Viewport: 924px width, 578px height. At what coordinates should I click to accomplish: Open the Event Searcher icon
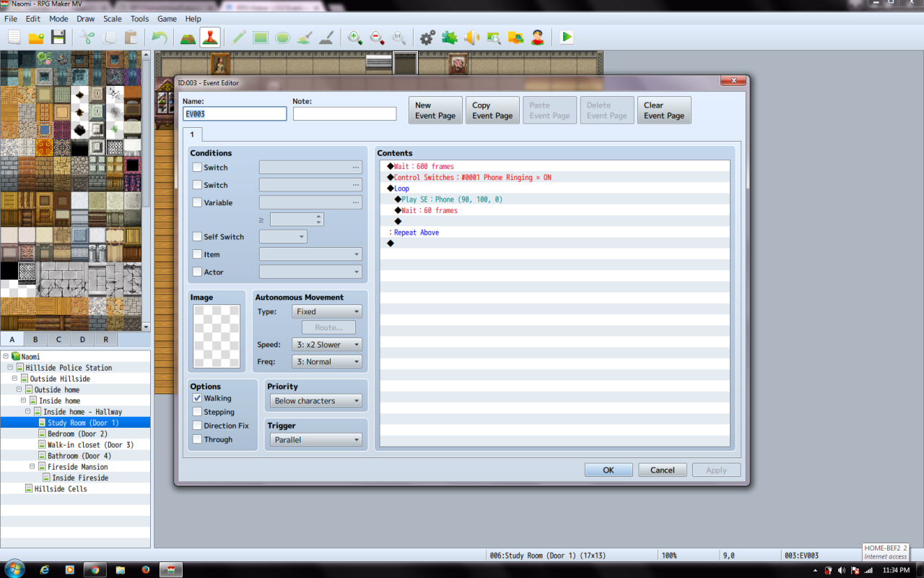click(494, 38)
